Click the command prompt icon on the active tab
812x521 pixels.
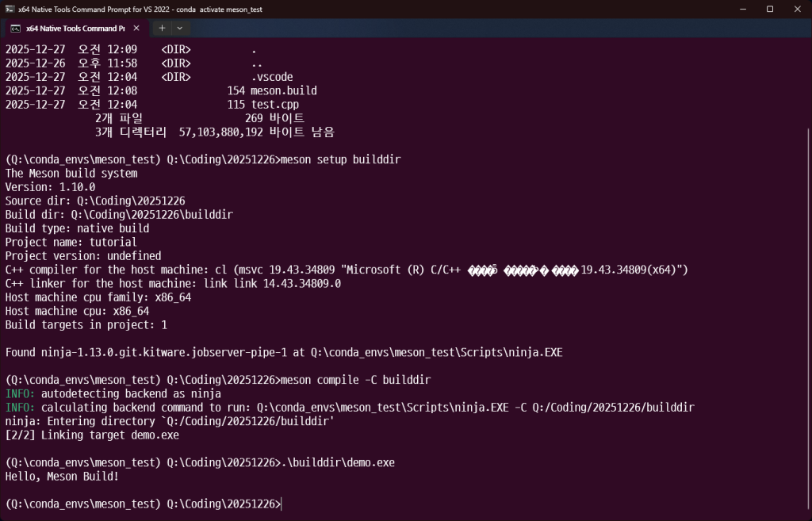tap(15, 28)
